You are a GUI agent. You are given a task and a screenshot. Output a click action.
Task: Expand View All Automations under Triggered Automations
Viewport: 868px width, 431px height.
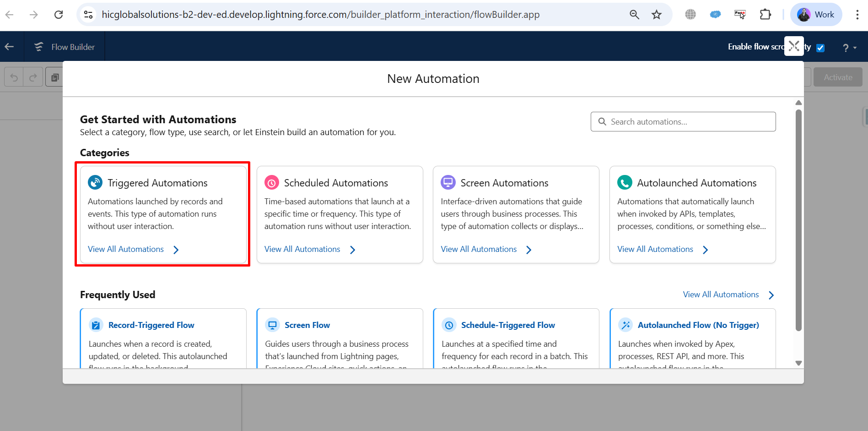133,249
